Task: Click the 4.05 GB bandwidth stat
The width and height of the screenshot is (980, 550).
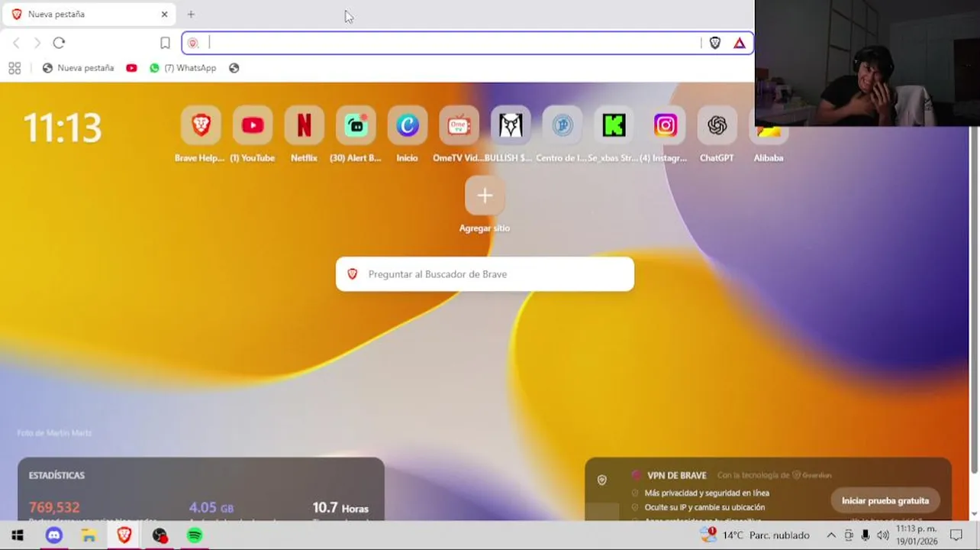Action: [211, 507]
